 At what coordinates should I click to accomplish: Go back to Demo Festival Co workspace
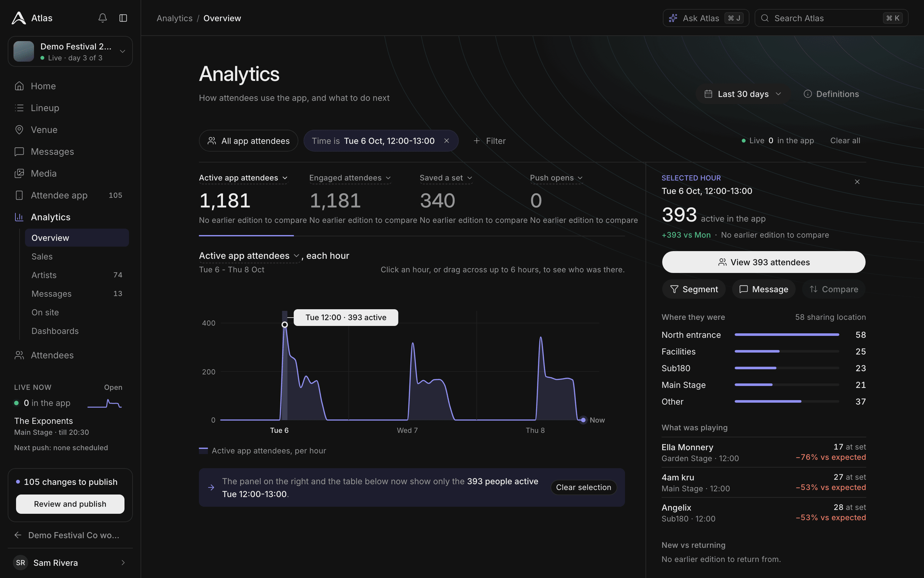click(x=70, y=535)
